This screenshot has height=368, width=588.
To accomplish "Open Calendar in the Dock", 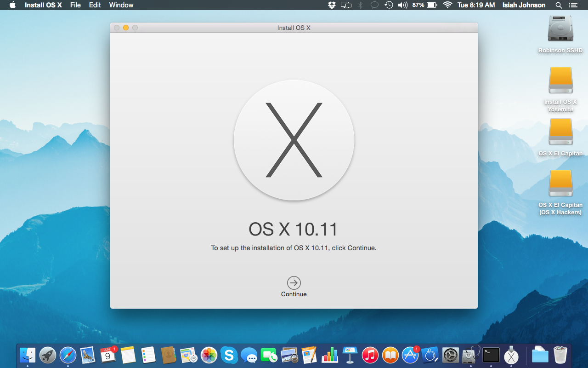I will (x=108, y=355).
